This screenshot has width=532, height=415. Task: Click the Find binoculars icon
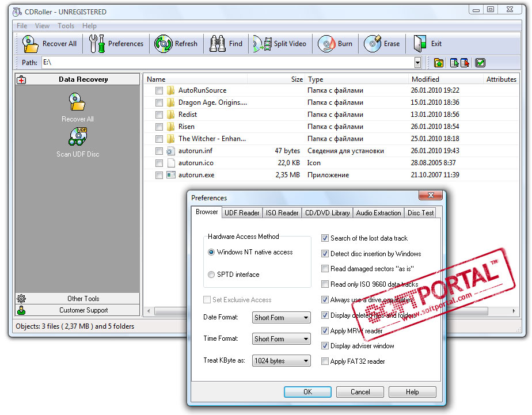218,44
